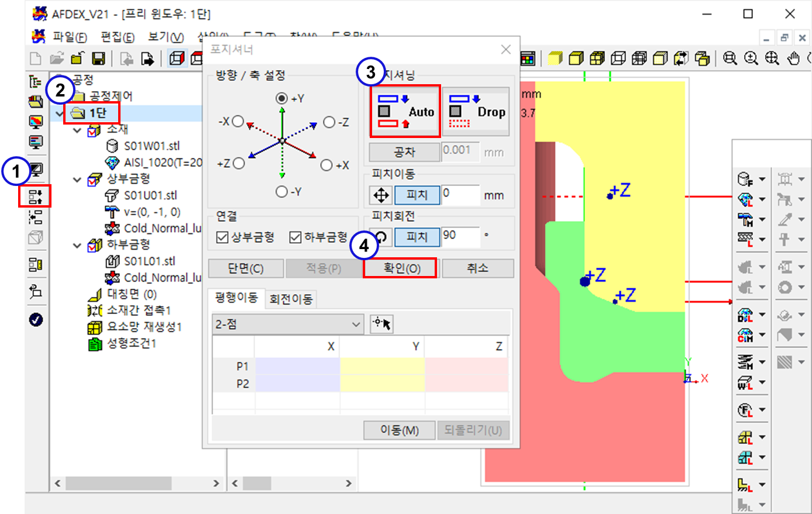
Task: Uncheck the 상부금형 connection checkbox
Action: 222,237
